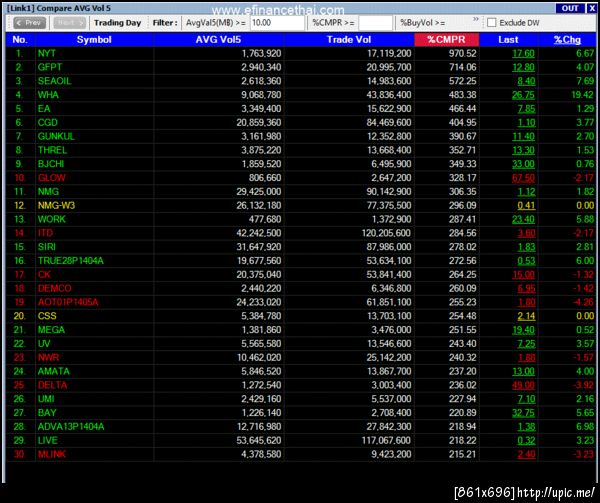Select the GUNKUL symbol
600x503 pixels.
point(56,136)
